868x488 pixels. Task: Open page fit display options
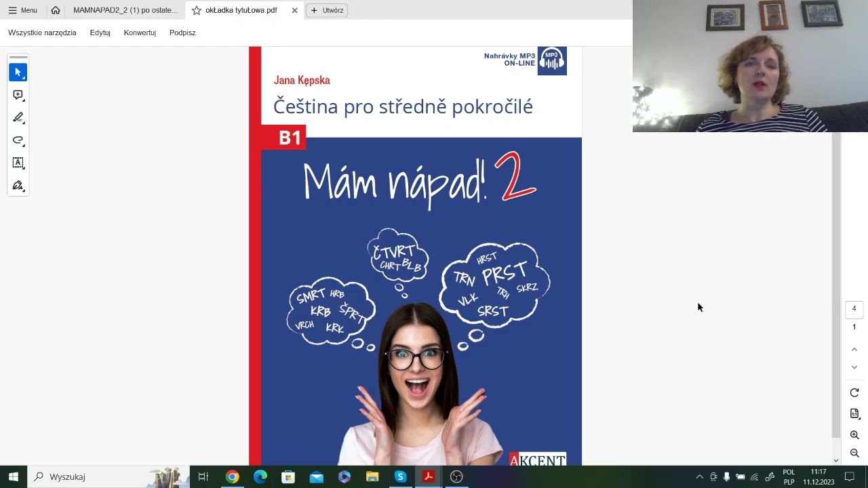[x=854, y=413]
